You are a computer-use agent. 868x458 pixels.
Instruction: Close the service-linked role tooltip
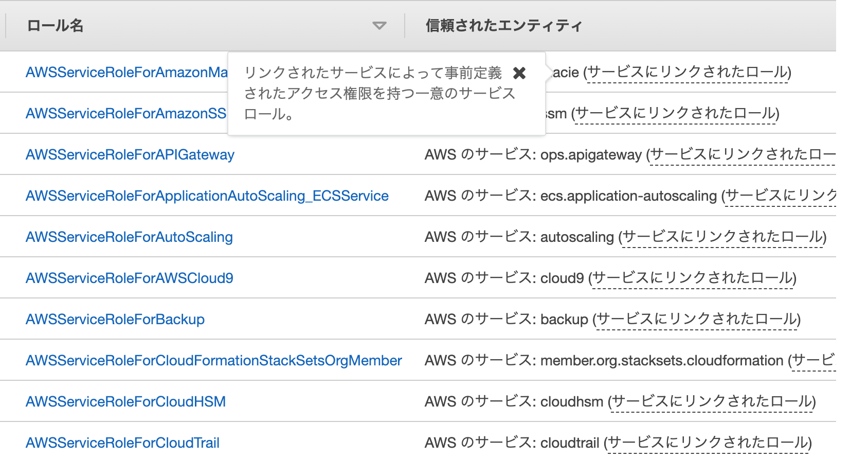tap(519, 73)
